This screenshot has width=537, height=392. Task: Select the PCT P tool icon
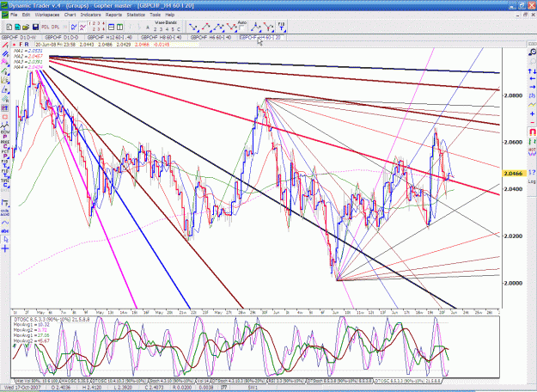[x=5, y=154]
